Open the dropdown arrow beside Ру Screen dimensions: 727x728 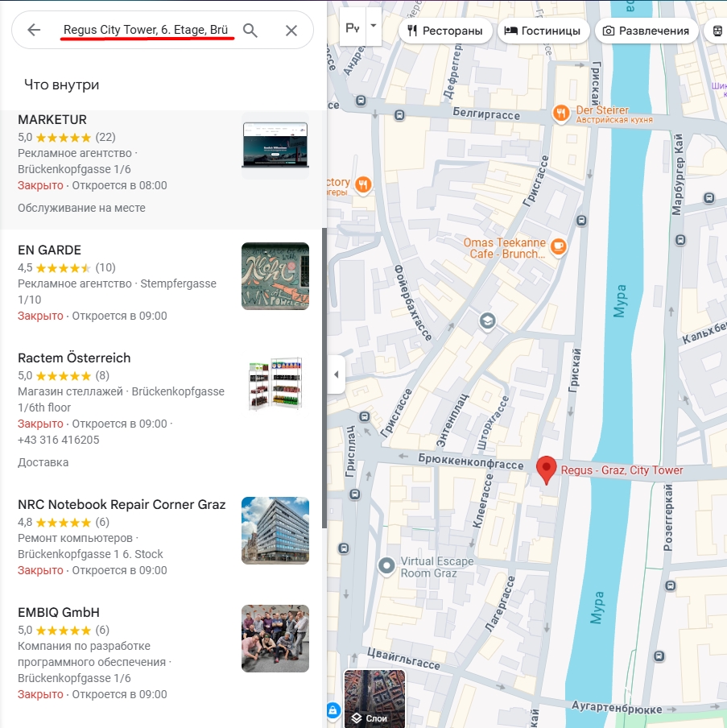coord(374,26)
